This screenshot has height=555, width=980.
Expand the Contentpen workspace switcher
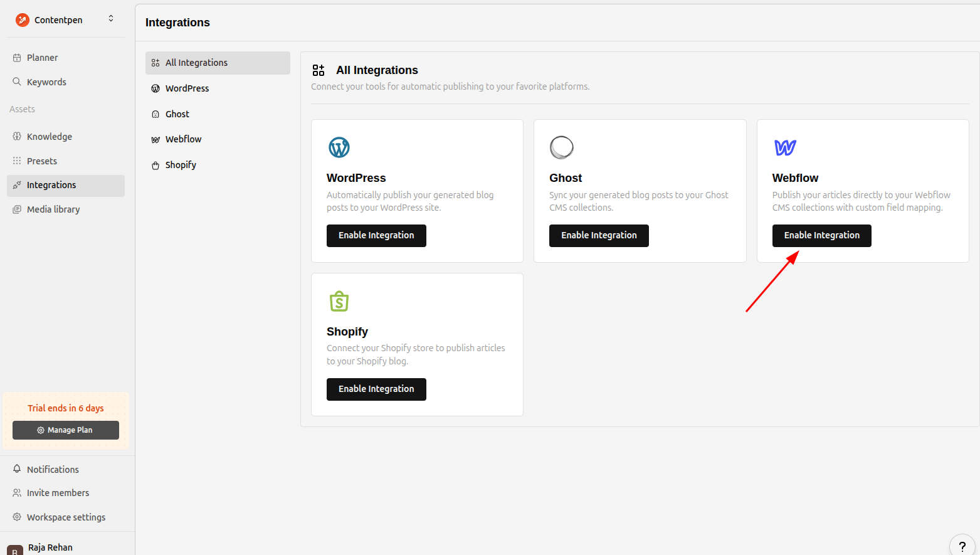click(111, 19)
